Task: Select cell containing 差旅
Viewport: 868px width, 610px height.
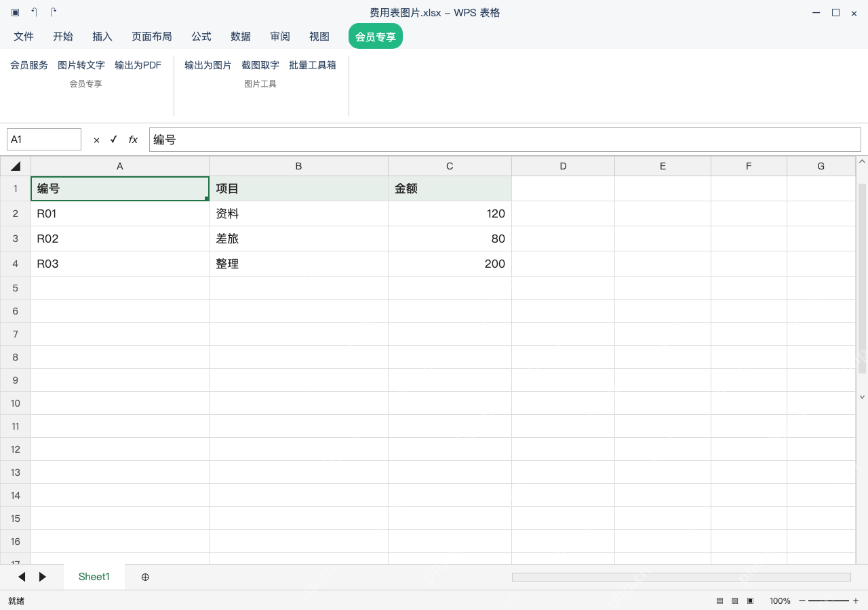Action: (298, 239)
